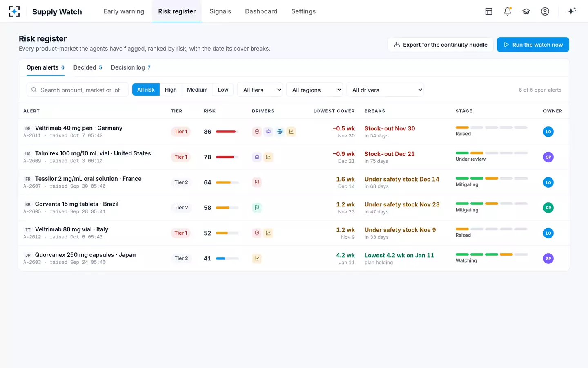The height and width of the screenshot is (368, 588).
Task: Expand the All tiers dropdown
Action: (260, 90)
